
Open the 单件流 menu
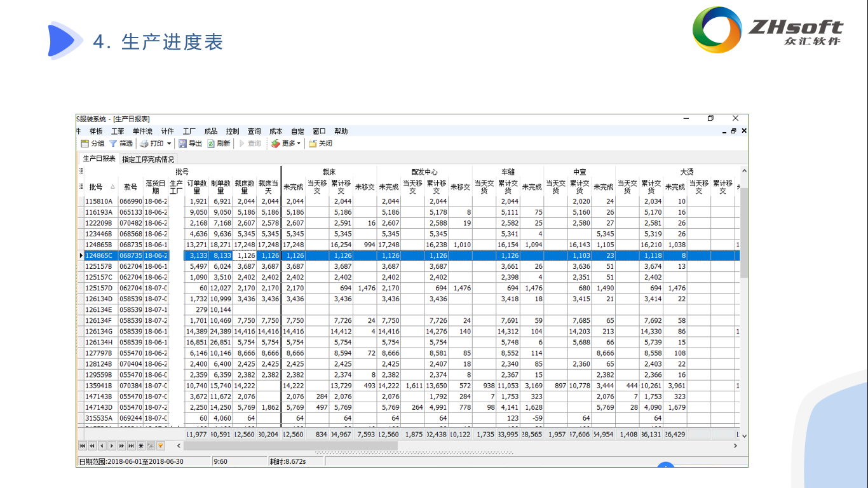point(142,132)
